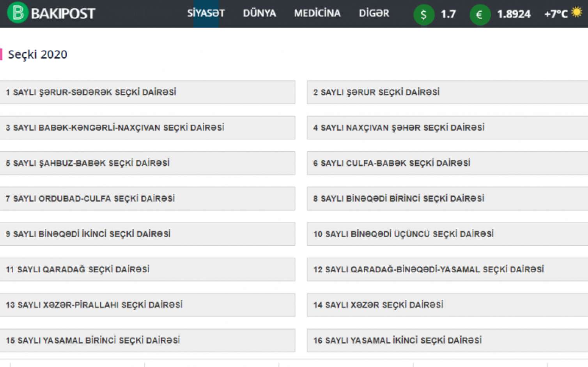This screenshot has height=367, width=588.
Task: Click the Seçki 2020 heading
Action: (37, 55)
